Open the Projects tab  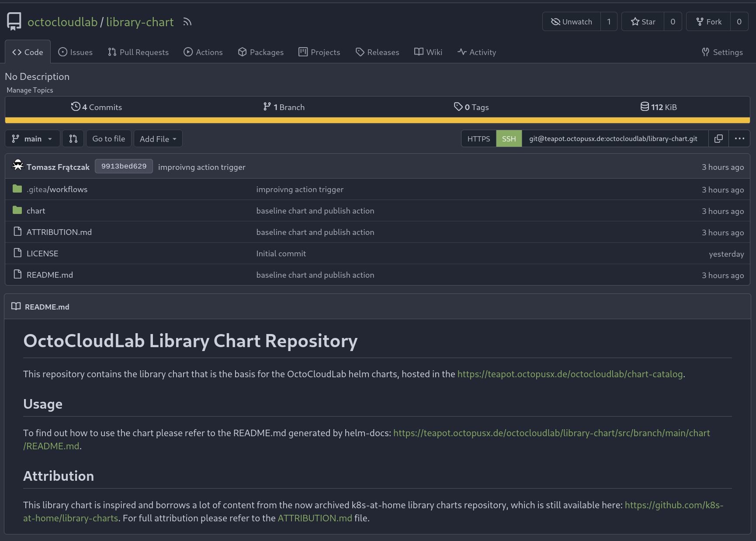coord(319,52)
